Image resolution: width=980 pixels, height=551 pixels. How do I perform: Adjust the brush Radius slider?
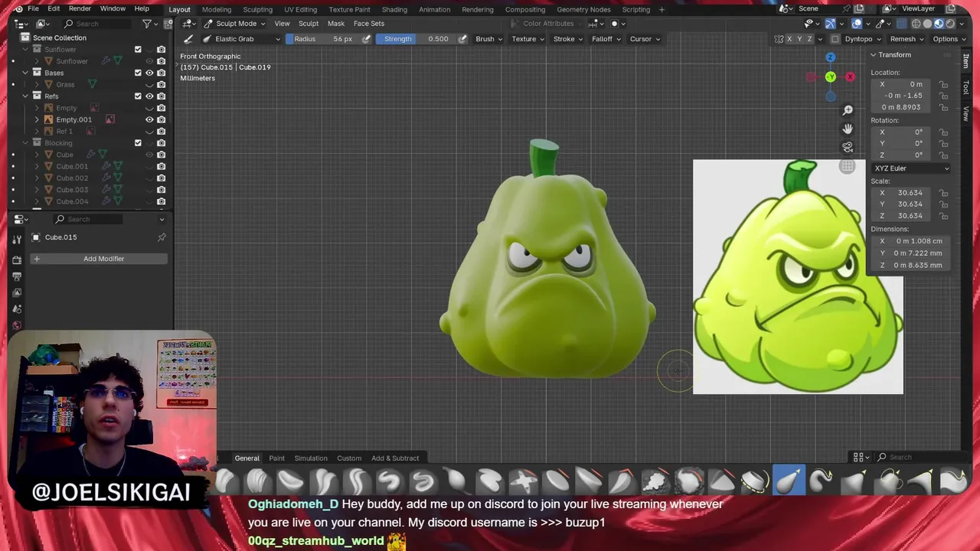pyautogui.click(x=324, y=39)
